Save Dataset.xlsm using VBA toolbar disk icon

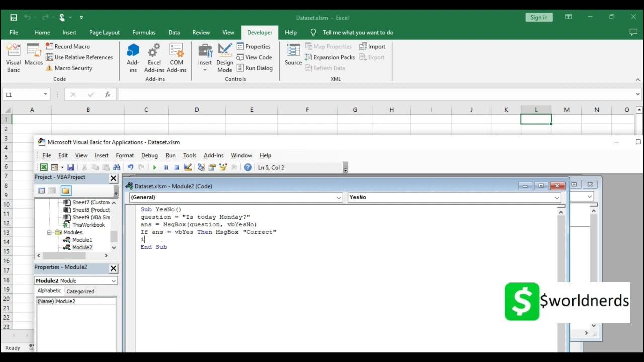pyautogui.click(x=70, y=167)
